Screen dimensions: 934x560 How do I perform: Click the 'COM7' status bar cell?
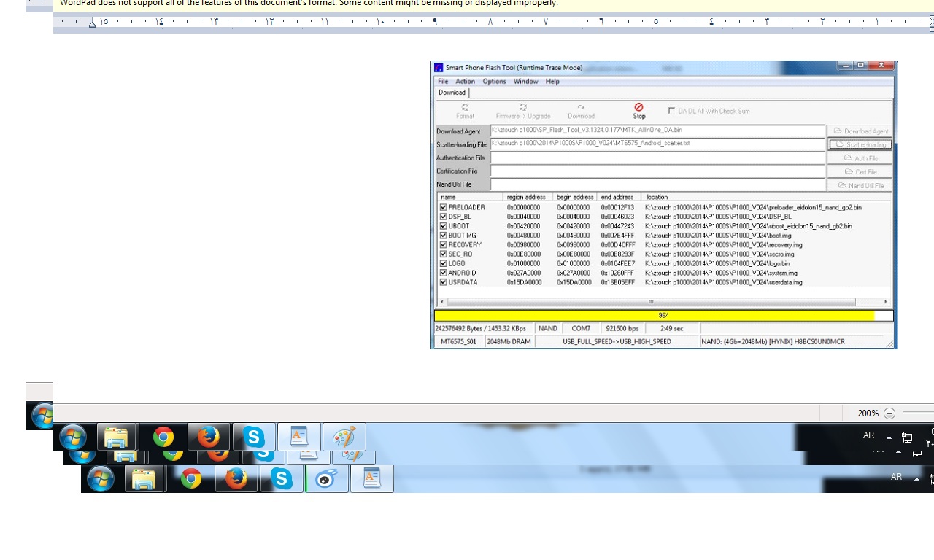click(x=582, y=329)
